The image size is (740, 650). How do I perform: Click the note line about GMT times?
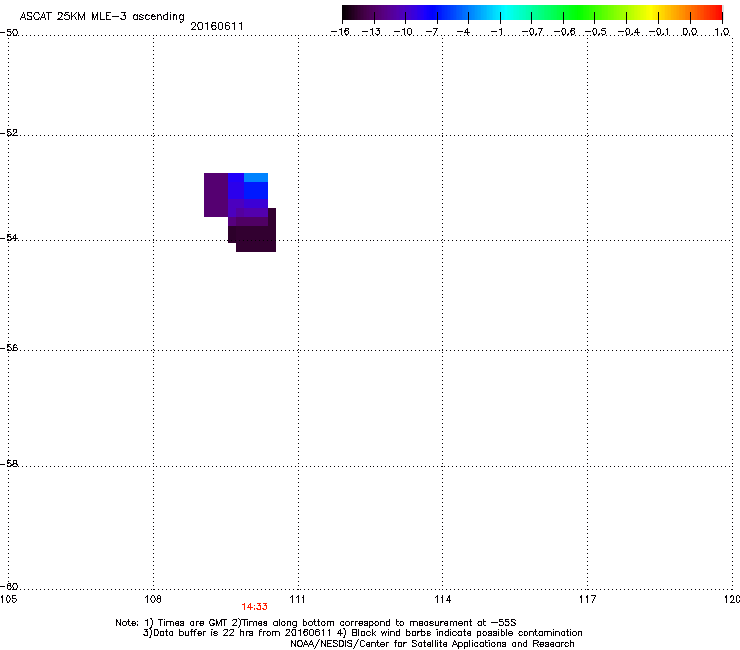point(316,623)
